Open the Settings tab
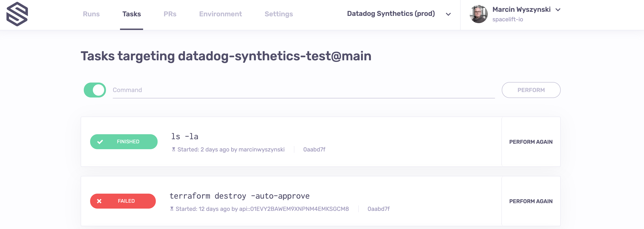 click(x=279, y=14)
